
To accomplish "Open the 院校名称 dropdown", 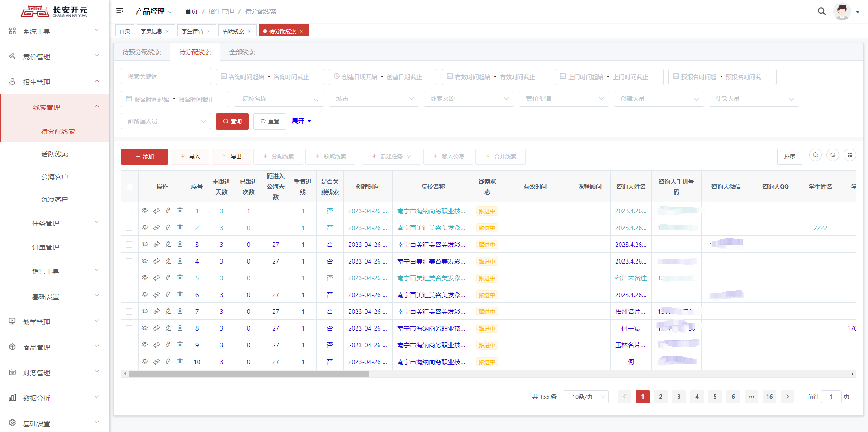I will click(279, 99).
